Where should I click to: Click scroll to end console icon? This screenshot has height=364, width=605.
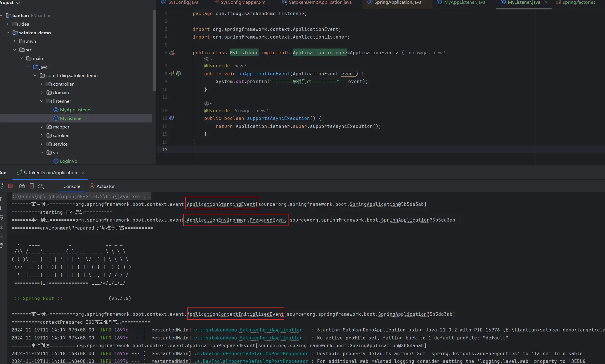point(1,227)
